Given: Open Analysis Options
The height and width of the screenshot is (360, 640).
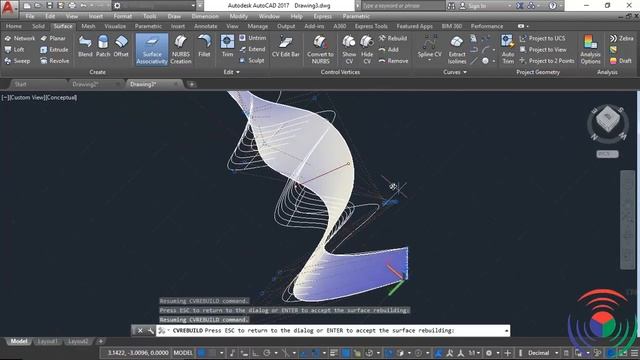Looking at the screenshot, I should 590,49.
